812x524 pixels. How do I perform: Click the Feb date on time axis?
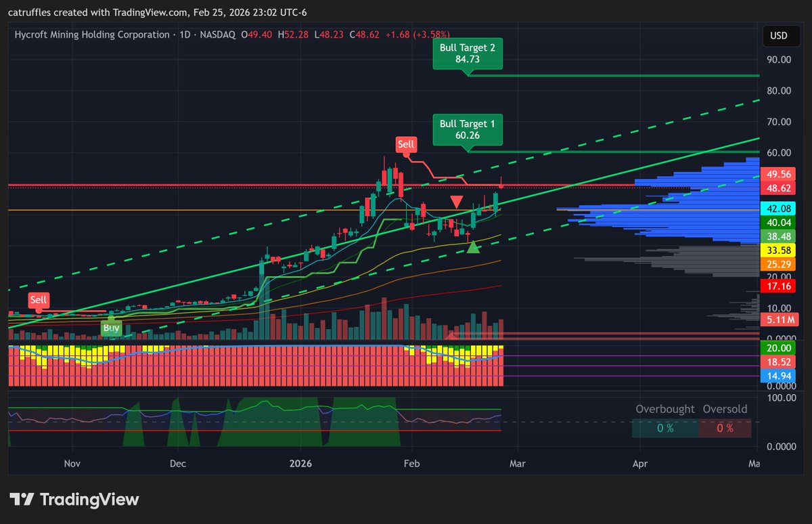pyautogui.click(x=411, y=464)
